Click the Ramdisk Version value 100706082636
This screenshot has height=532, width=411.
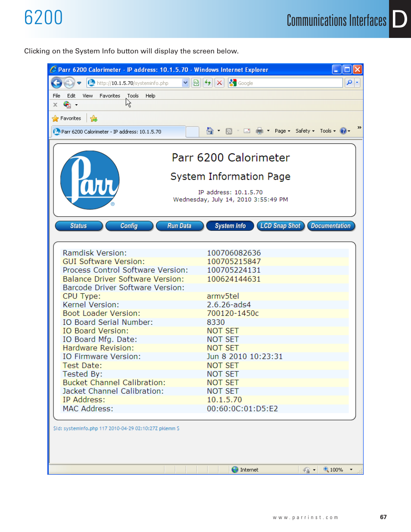[x=234, y=253]
